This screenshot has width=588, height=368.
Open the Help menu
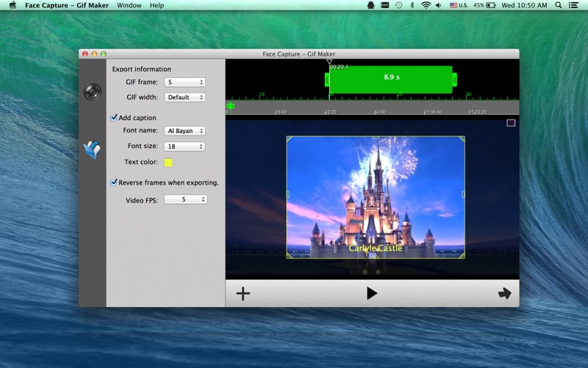(x=157, y=5)
